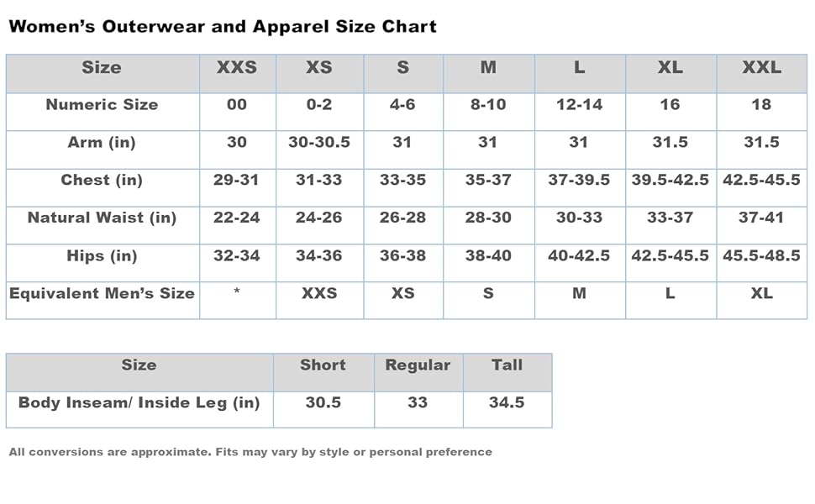Click the Body Inseam/ Inside Leg label
This screenshot has width=815, height=504.
[139, 402]
